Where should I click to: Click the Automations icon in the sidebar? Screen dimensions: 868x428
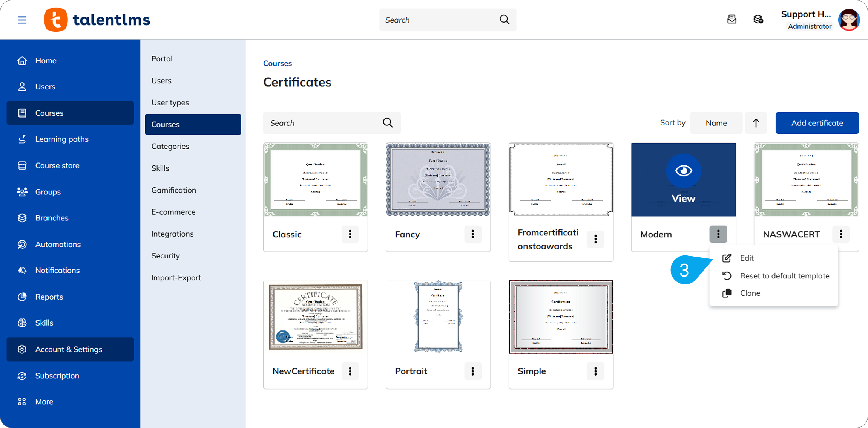(22, 244)
